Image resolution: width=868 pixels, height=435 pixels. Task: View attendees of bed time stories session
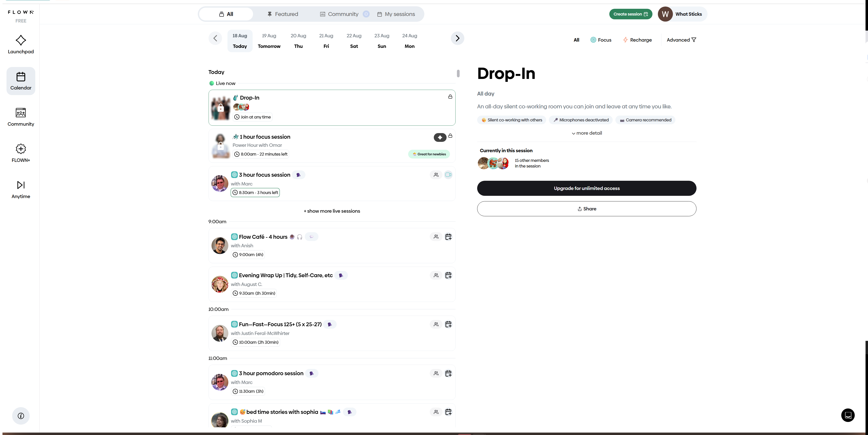pos(436,412)
